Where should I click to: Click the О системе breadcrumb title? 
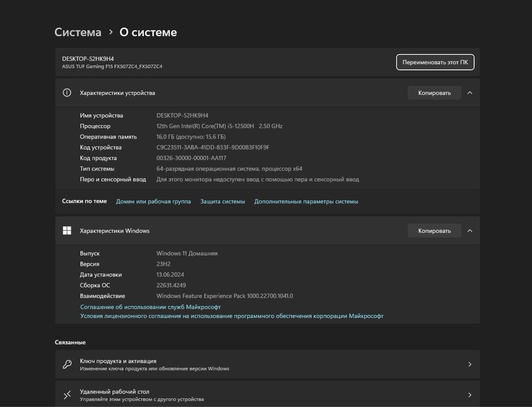pyautogui.click(x=148, y=32)
